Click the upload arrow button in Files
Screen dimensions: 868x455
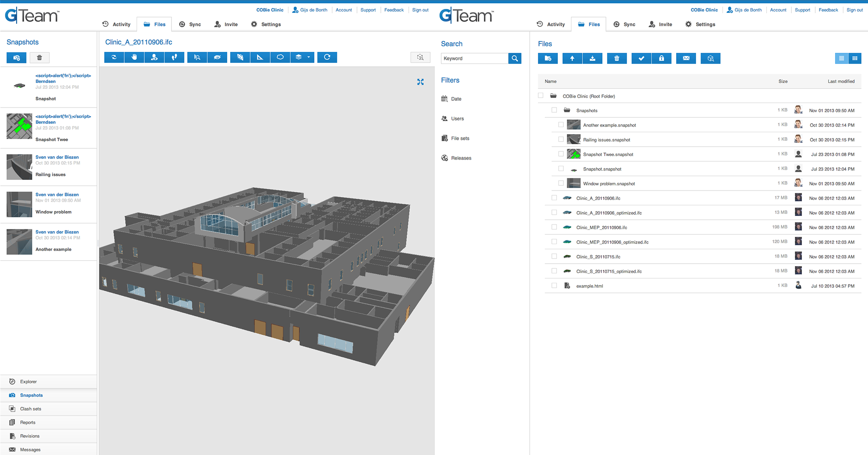[572, 59]
